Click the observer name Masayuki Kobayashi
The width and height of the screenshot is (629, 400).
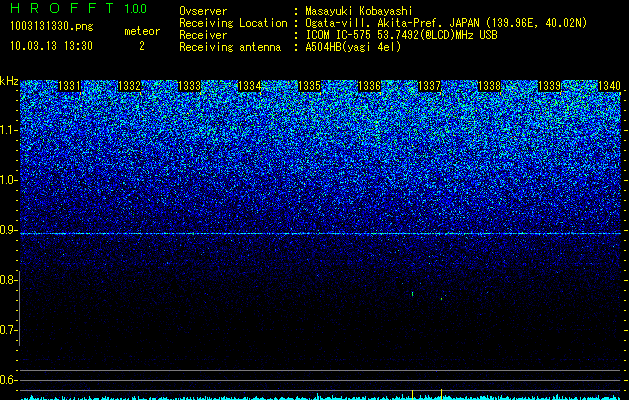click(359, 11)
